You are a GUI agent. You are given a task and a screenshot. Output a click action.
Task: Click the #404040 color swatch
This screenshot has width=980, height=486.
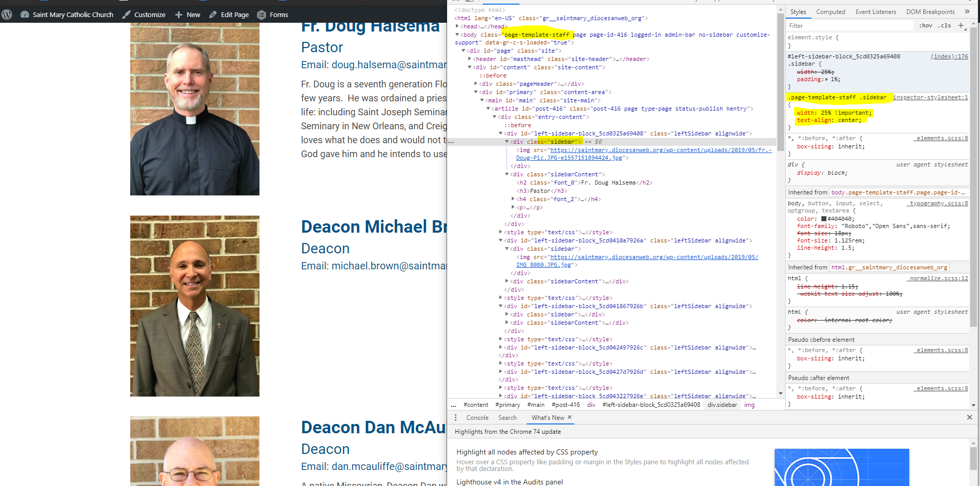(x=824, y=219)
